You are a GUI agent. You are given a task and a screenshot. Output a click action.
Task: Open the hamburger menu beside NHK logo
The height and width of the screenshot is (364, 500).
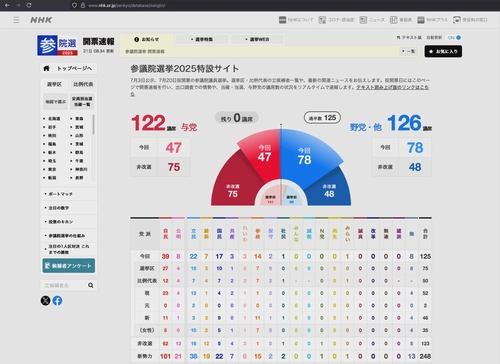(x=16, y=20)
